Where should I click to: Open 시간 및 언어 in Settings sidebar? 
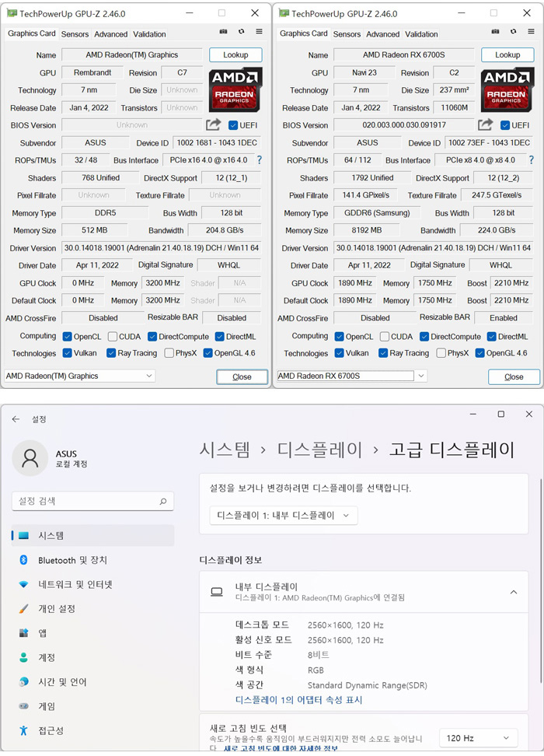click(x=92, y=682)
